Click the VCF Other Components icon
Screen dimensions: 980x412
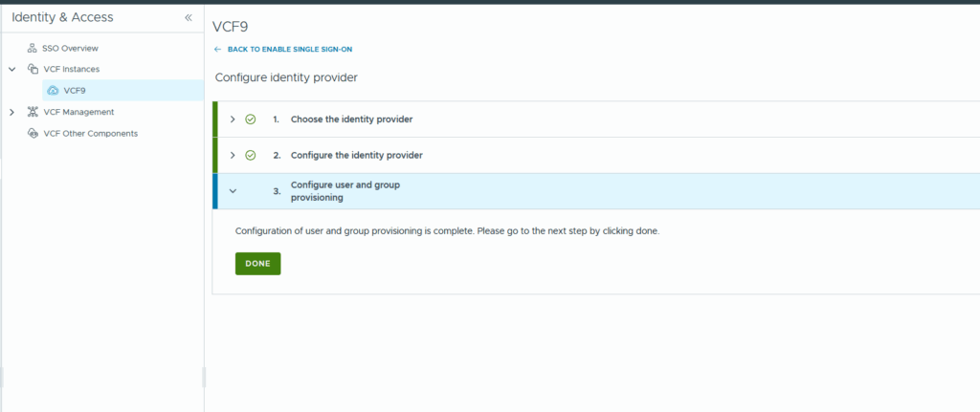click(x=33, y=133)
